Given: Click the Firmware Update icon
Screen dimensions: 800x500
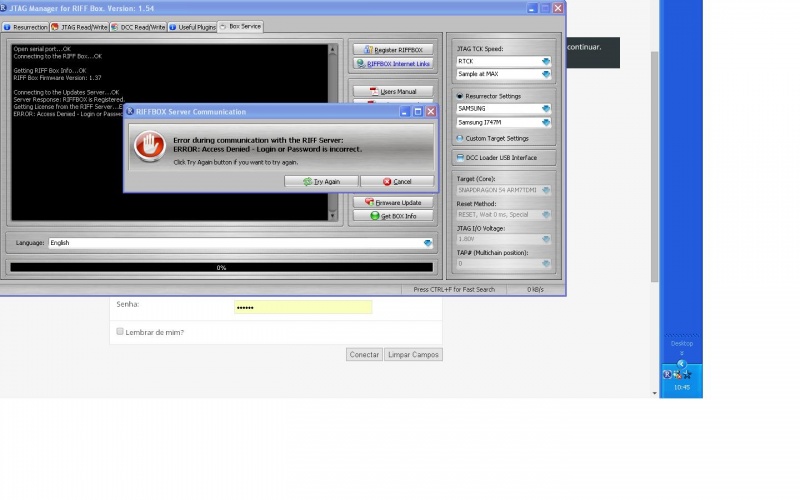Looking at the screenshot, I should (x=369, y=202).
